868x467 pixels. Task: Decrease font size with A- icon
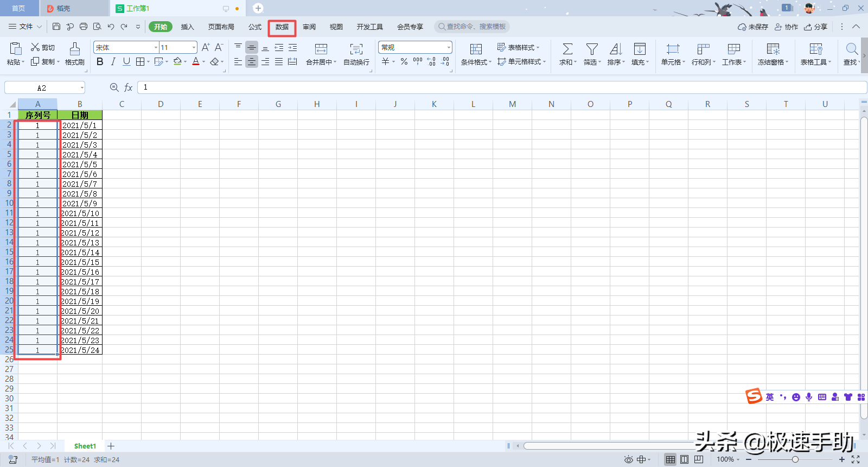219,47
